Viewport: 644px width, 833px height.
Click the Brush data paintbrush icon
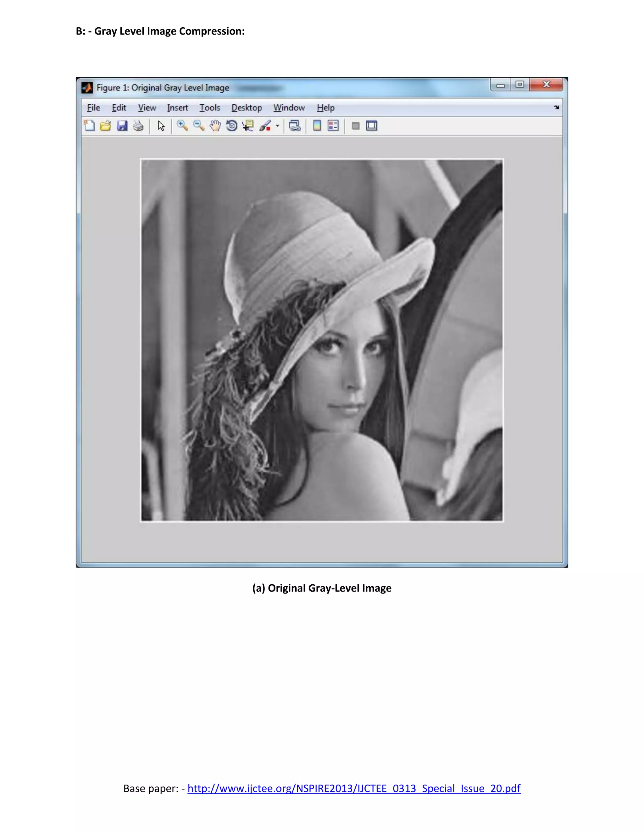[265, 126]
